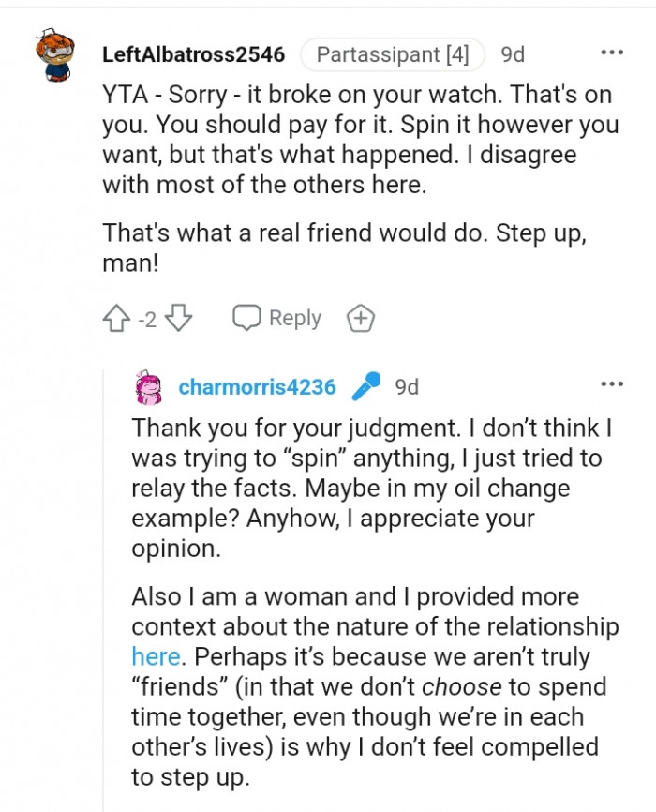Click the Partassipant [4] flair badge
The height and width of the screenshot is (812, 656).
click(x=391, y=54)
